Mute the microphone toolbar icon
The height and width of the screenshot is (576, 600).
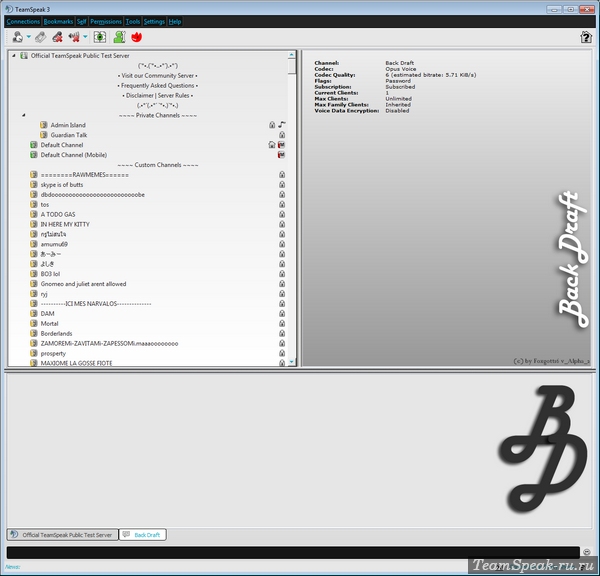[57, 37]
